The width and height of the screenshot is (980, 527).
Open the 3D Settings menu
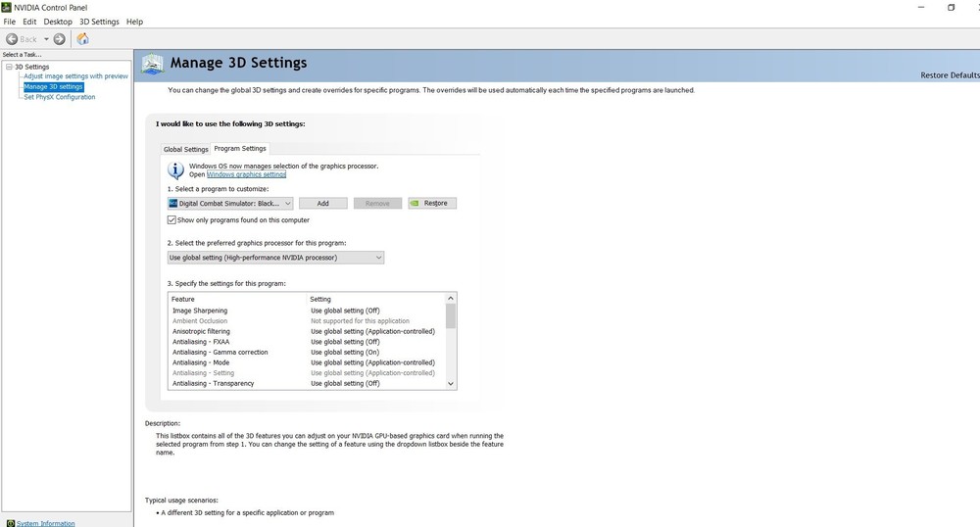tap(99, 22)
